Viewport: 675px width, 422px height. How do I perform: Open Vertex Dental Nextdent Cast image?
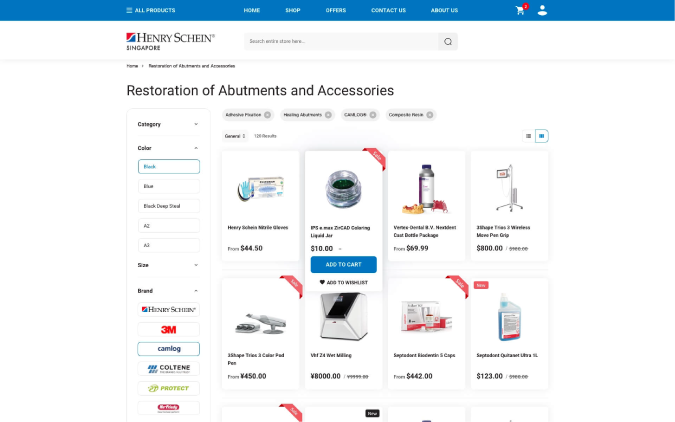(426, 189)
